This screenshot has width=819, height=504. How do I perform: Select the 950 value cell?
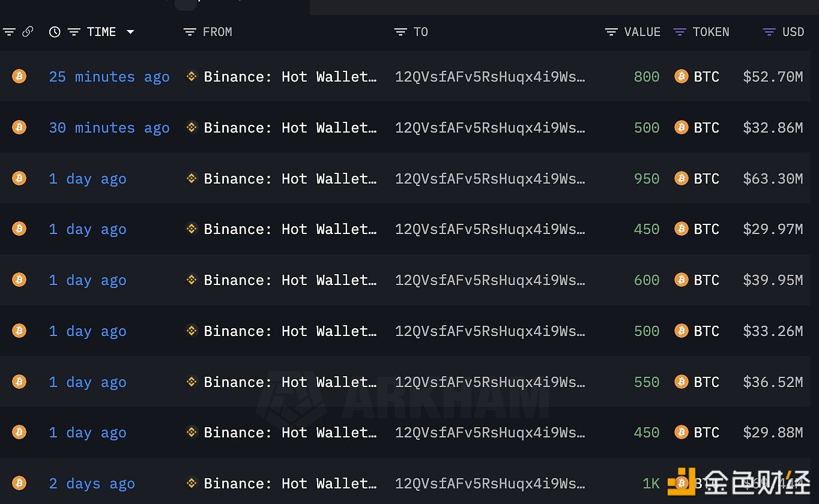(x=647, y=179)
